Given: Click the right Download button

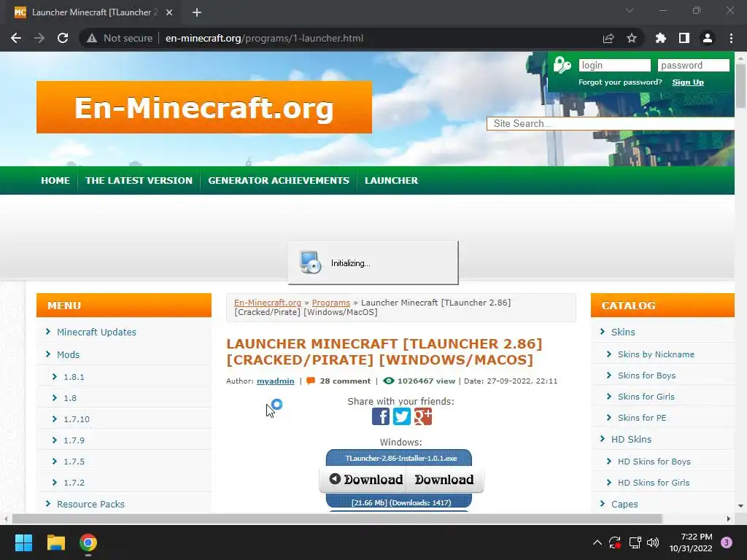Looking at the screenshot, I should [x=444, y=480].
